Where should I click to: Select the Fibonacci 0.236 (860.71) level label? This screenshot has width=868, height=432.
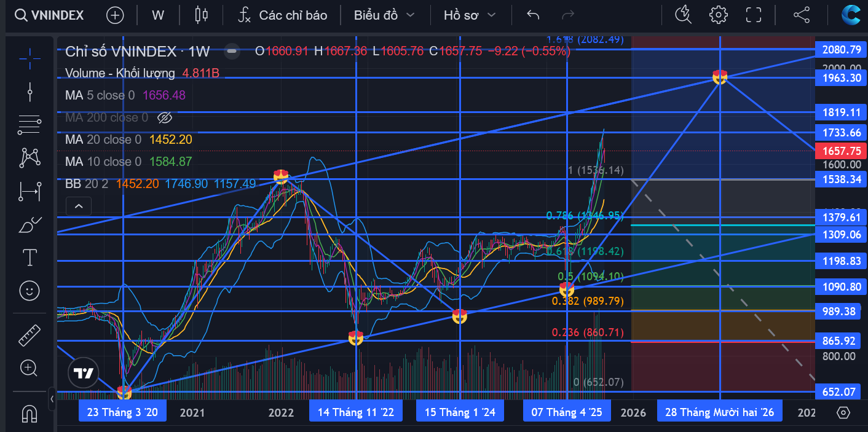[588, 332]
